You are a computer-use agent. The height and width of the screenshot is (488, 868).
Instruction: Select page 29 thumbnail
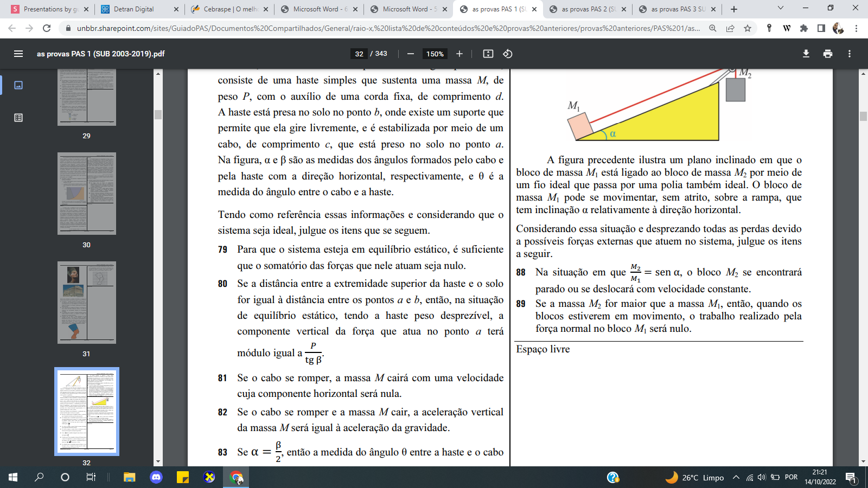click(87, 98)
